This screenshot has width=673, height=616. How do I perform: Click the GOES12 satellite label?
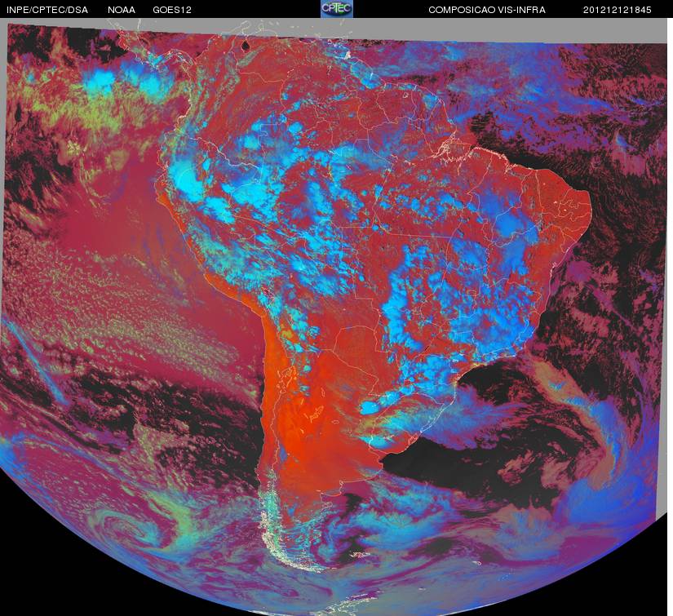tap(172, 10)
